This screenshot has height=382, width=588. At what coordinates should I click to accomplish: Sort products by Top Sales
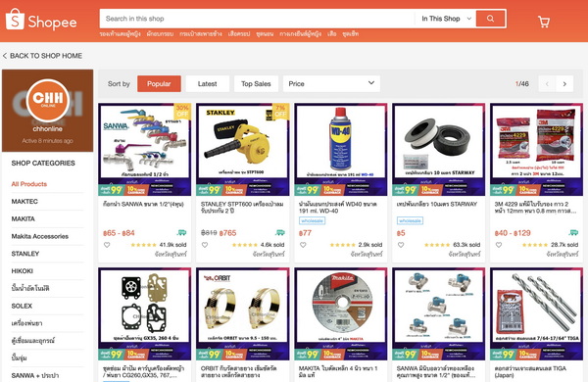(256, 83)
